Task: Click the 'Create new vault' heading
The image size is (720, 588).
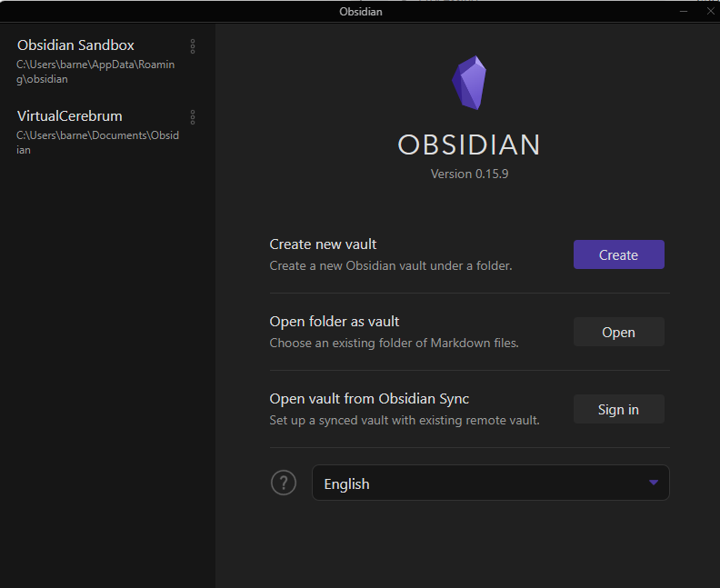Action: click(x=323, y=244)
